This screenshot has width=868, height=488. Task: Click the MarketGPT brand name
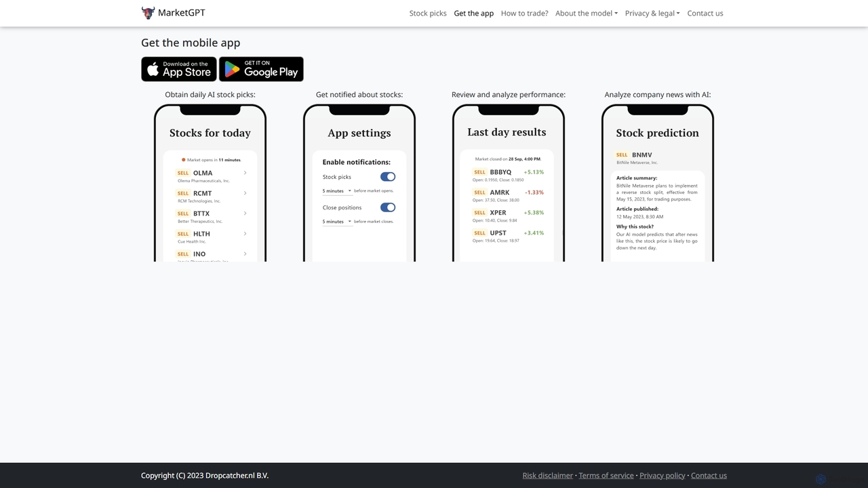[181, 12]
